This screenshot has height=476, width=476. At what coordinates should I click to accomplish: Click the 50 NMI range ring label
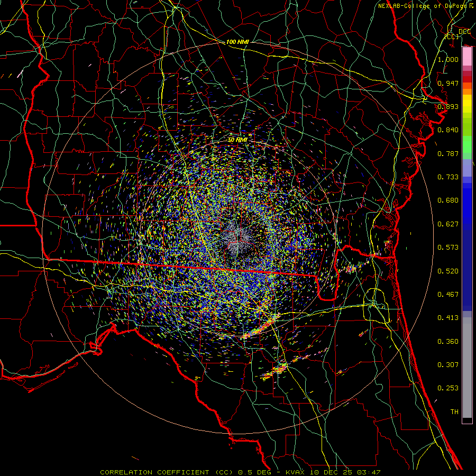[x=237, y=140]
